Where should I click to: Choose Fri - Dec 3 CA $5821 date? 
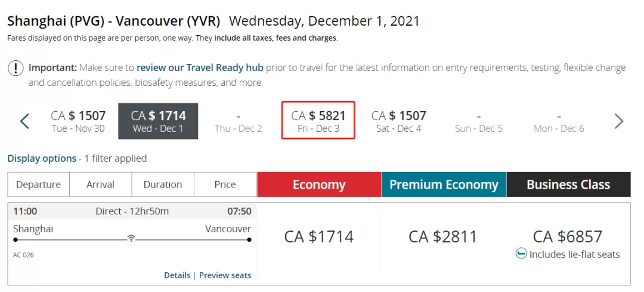pyautogui.click(x=318, y=121)
